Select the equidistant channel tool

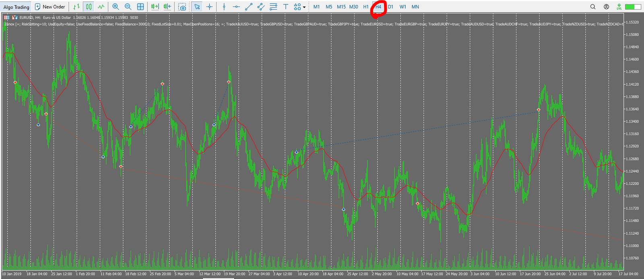[261, 7]
